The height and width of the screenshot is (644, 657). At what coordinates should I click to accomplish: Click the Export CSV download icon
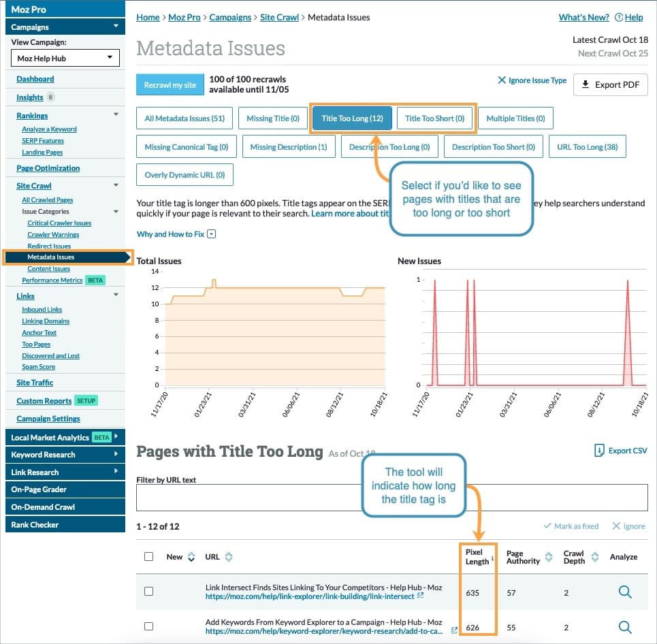(599, 450)
